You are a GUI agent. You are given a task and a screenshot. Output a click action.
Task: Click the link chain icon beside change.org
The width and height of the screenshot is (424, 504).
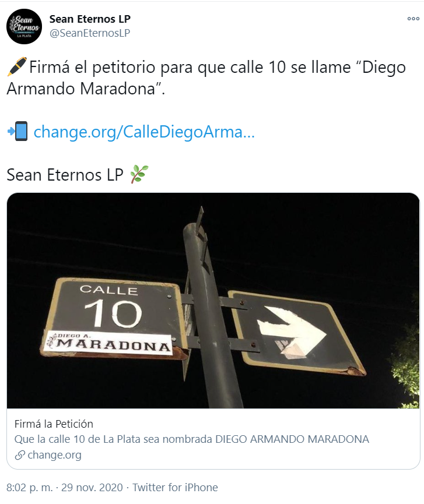[x=20, y=455]
